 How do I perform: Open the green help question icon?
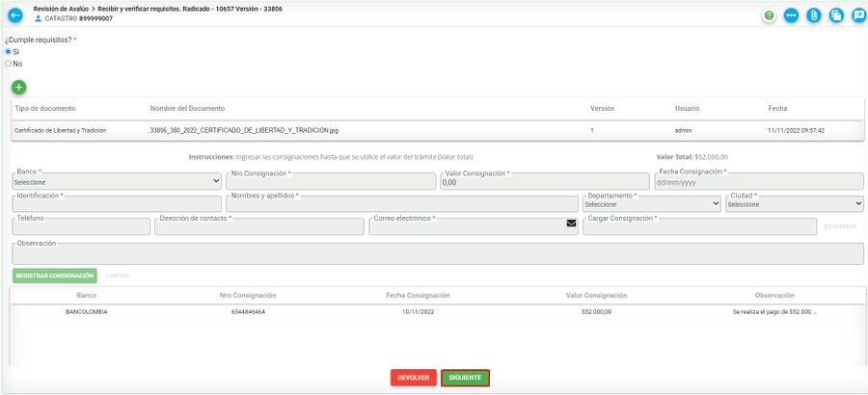click(x=769, y=15)
